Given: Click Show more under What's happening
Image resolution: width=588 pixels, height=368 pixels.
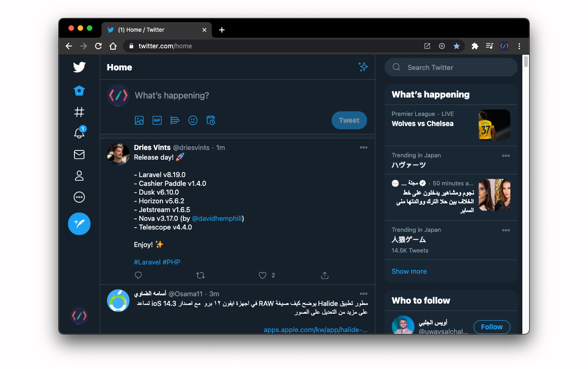Looking at the screenshot, I should tap(409, 271).
